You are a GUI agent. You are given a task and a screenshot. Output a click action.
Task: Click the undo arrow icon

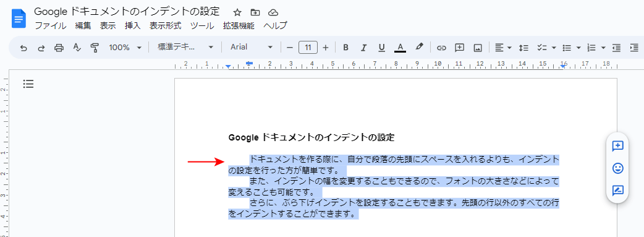click(x=23, y=48)
